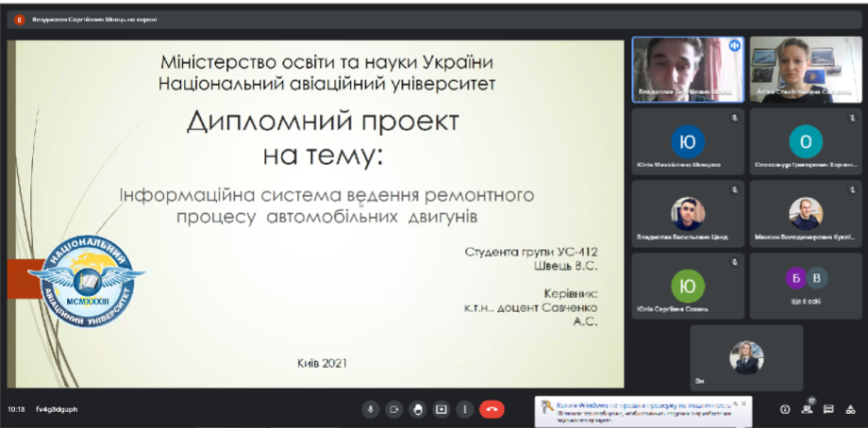Click "Національний авіаційний університет" slide text
868x428 pixels.
[x=326, y=84]
